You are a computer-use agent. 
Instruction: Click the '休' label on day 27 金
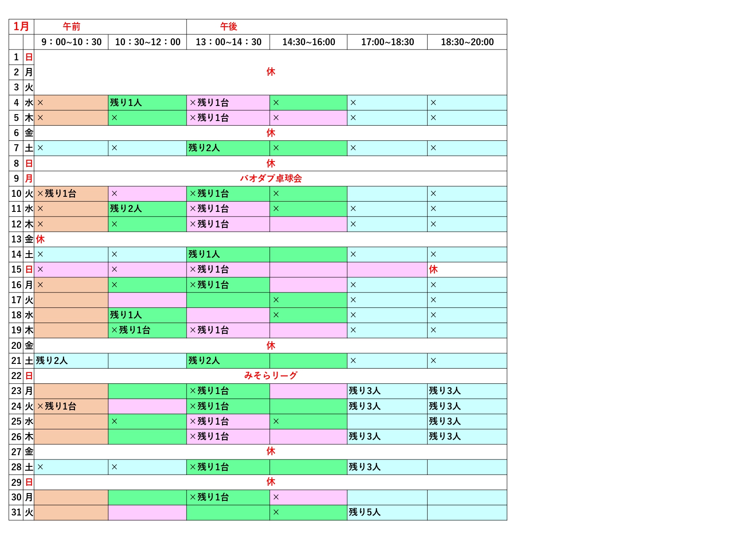point(271,451)
